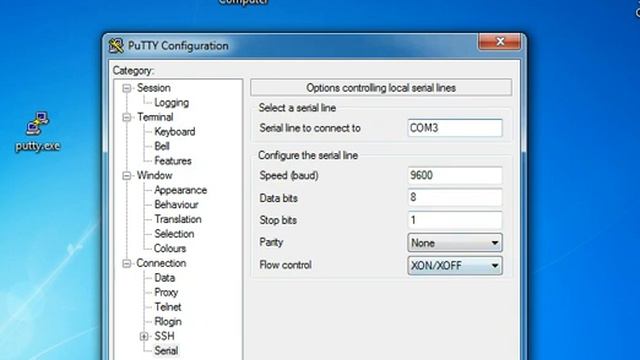Select the Logging category
Image resolution: width=640 pixels, height=360 pixels.
(171, 102)
